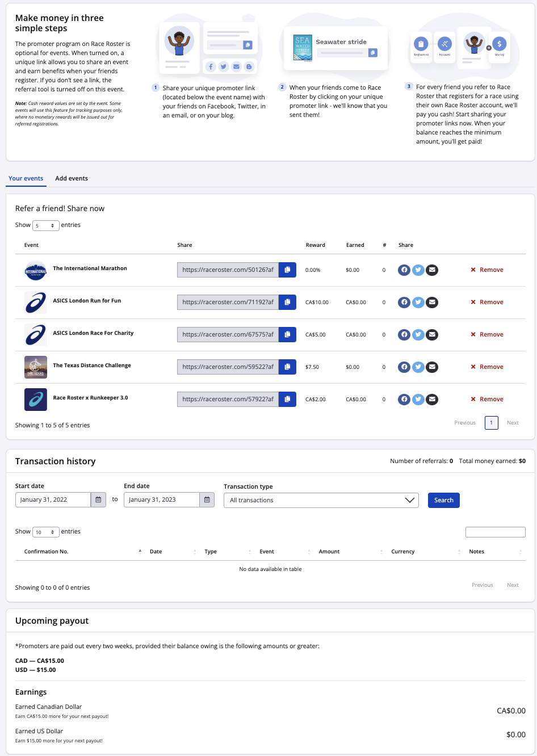Switch to the Add events tab
The height and width of the screenshot is (756, 537).
72,179
